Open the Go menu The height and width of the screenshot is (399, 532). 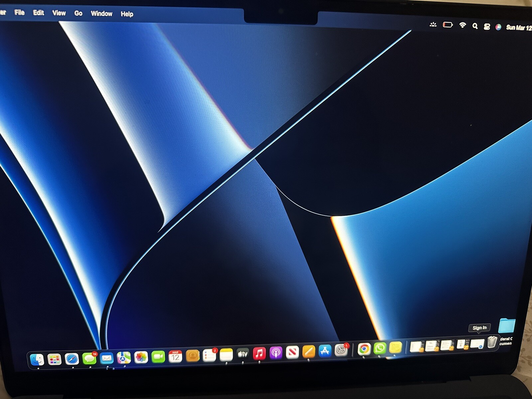(x=78, y=13)
